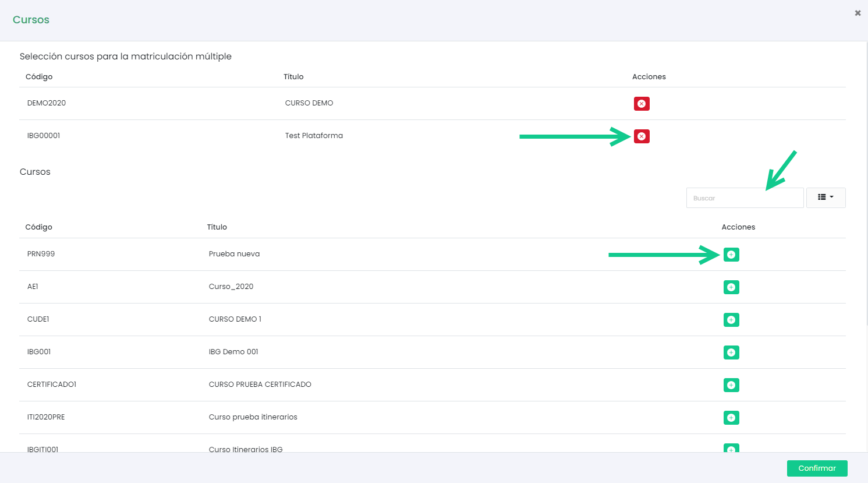Add CUDE1 CURSO DEMO 1 course
Viewport: 868px width, 483px height.
pyautogui.click(x=731, y=320)
